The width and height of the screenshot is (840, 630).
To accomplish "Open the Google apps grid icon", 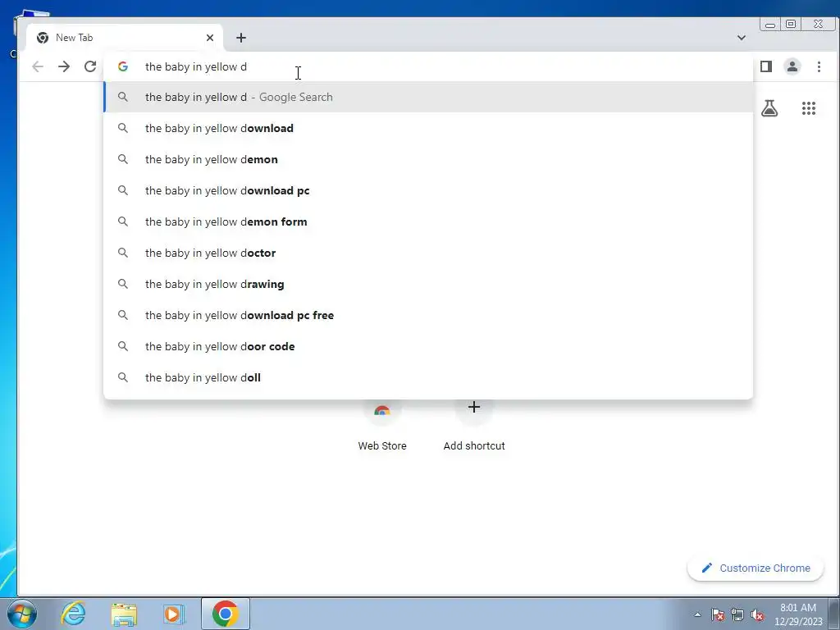I will [808, 108].
